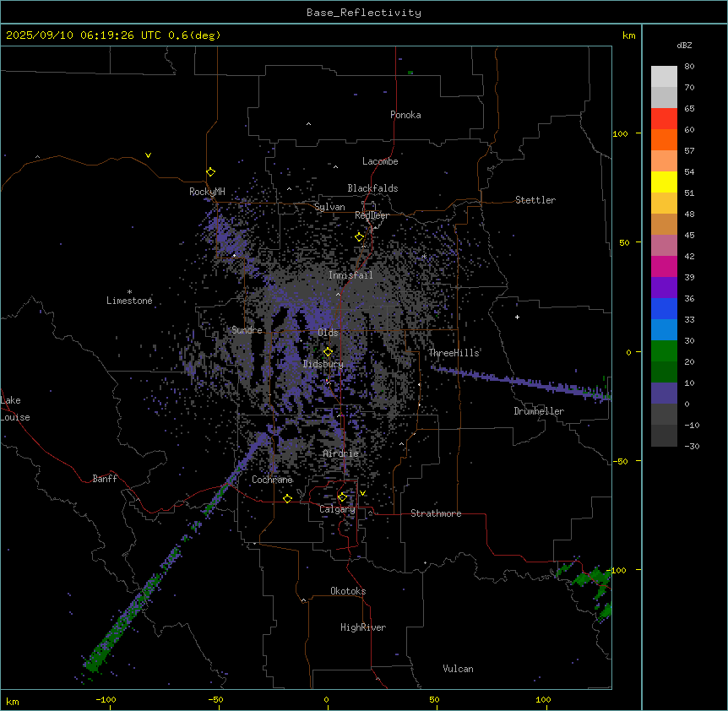Image resolution: width=728 pixels, height=711 pixels.
Task: Click the yellow diamond marker over Calgary
Action: tap(342, 497)
